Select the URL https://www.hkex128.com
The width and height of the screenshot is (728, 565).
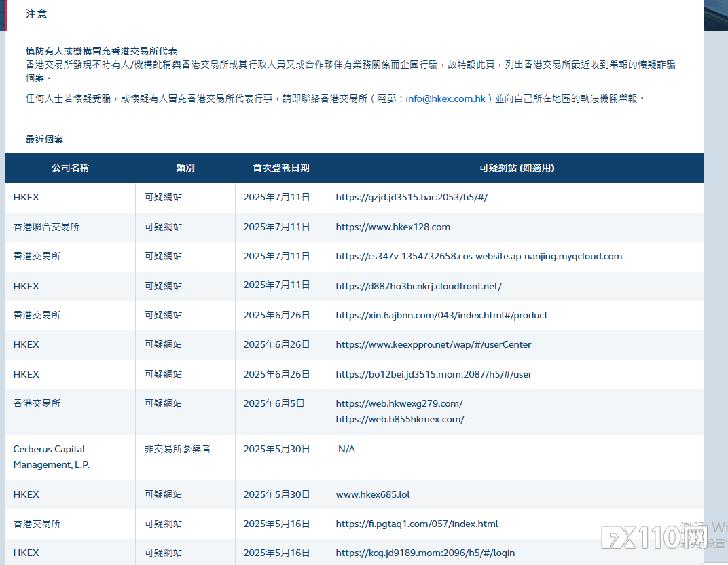tap(393, 227)
